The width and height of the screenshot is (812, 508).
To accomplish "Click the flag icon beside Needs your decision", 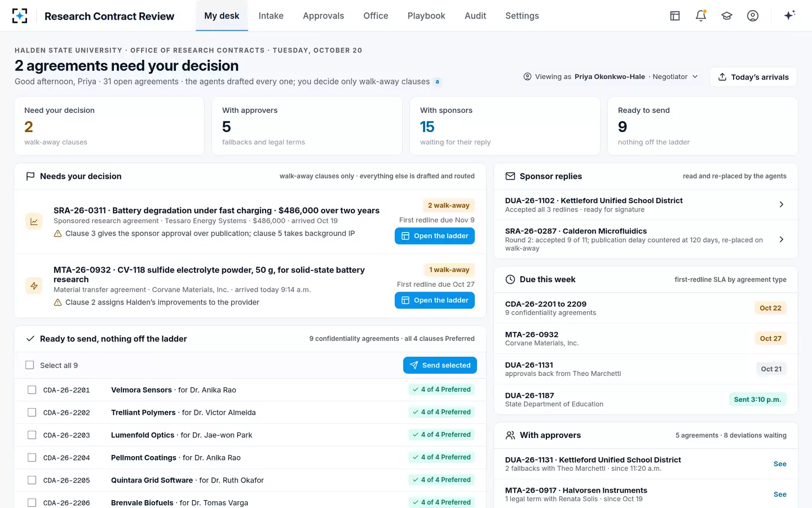I will point(30,176).
